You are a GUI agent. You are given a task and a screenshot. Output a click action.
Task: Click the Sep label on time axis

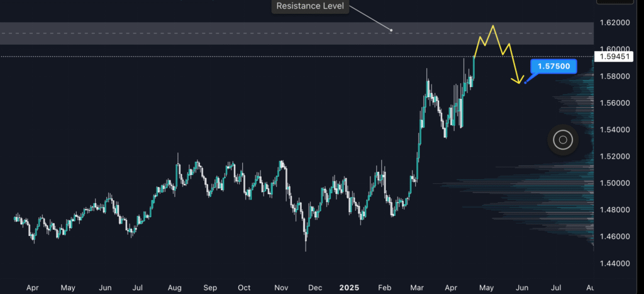click(210, 288)
